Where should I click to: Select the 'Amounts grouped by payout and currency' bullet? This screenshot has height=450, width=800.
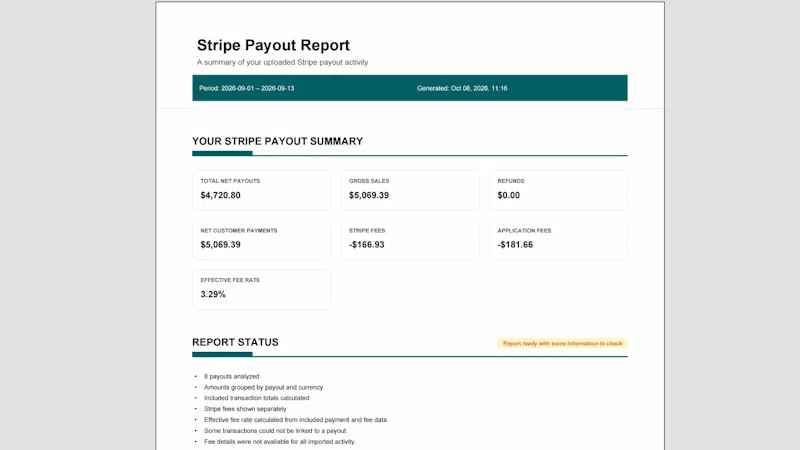click(x=263, y=387)
